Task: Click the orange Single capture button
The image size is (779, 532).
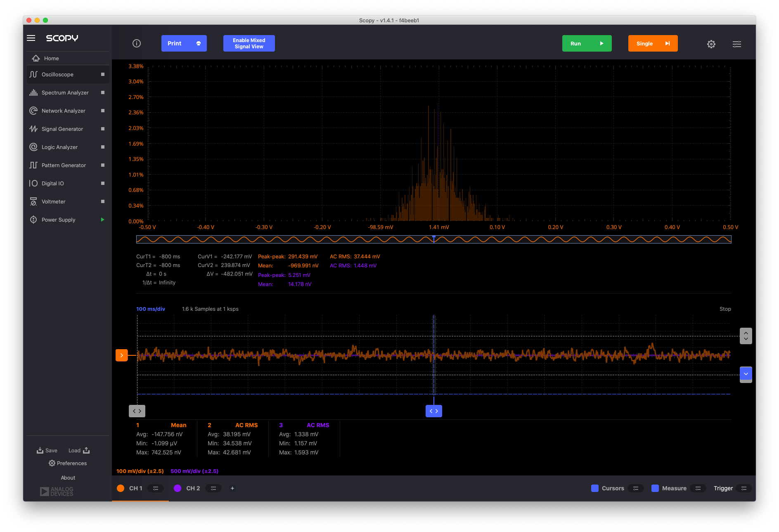Action: [x=653, y=43]
